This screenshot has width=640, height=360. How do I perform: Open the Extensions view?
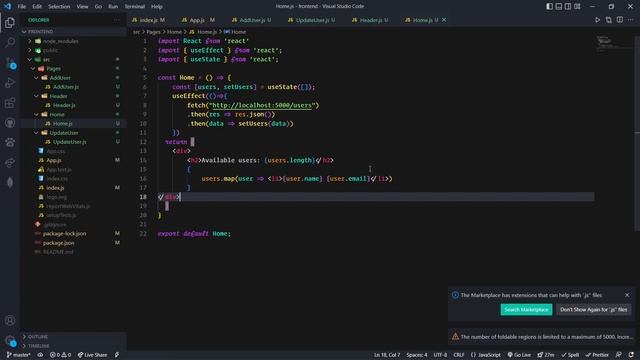[10, 102]
